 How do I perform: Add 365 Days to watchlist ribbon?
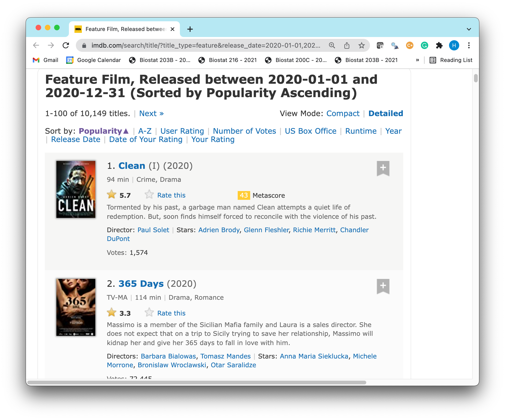pos(383,286)
